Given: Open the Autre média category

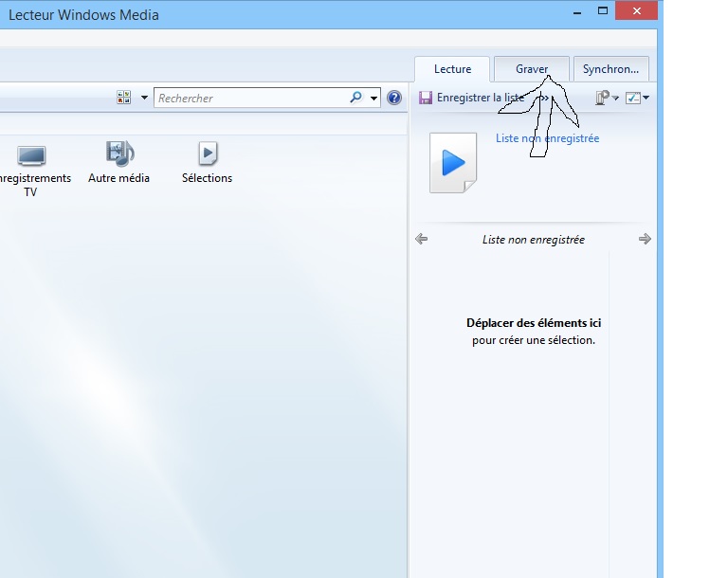Looking at the screenshot, I should click(119, 161).
